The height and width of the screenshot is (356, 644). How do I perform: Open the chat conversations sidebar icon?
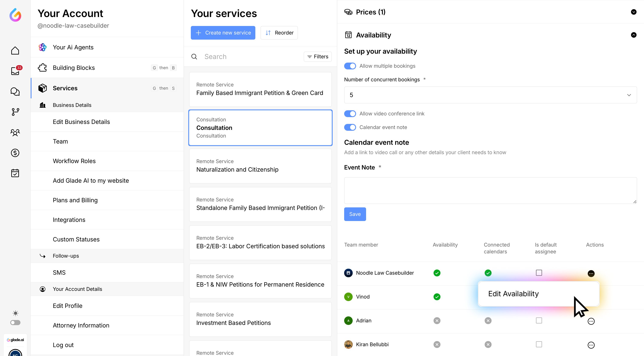(15, 92)
